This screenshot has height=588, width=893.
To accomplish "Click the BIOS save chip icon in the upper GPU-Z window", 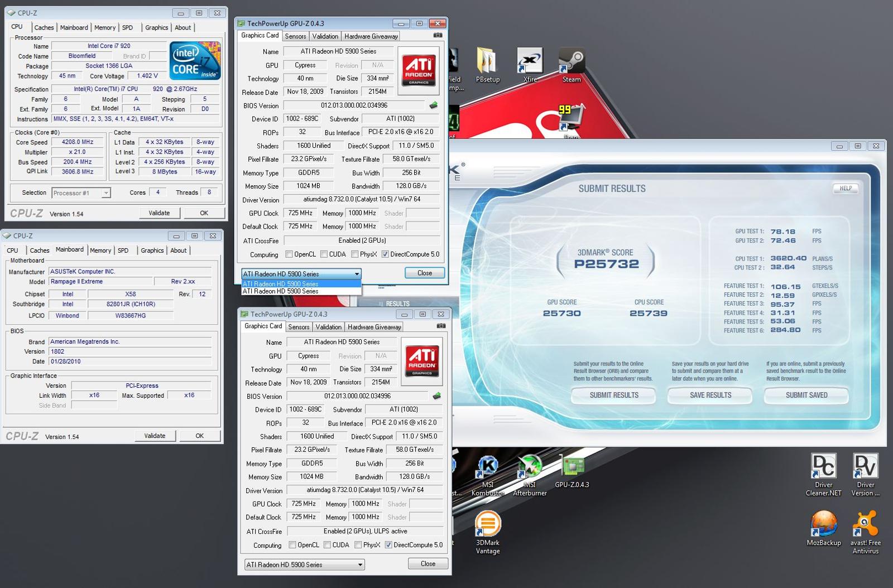I will [x=434, y=105].
